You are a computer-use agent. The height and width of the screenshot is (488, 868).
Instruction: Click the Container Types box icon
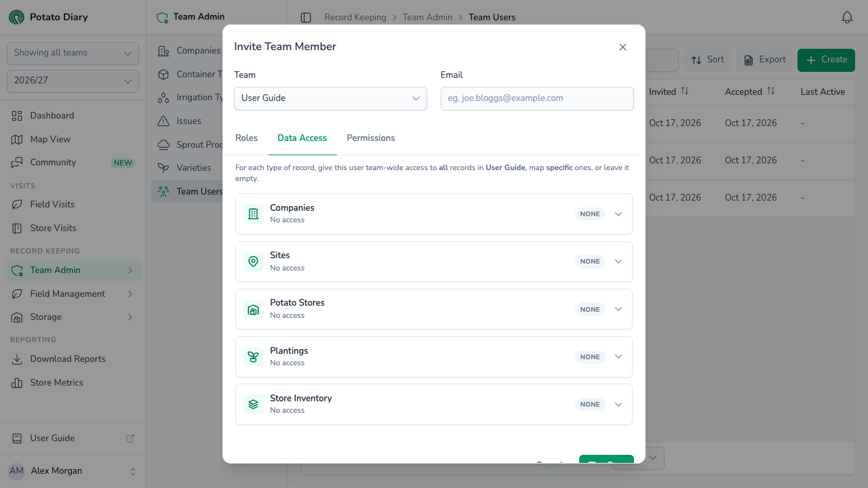point(163,75)
